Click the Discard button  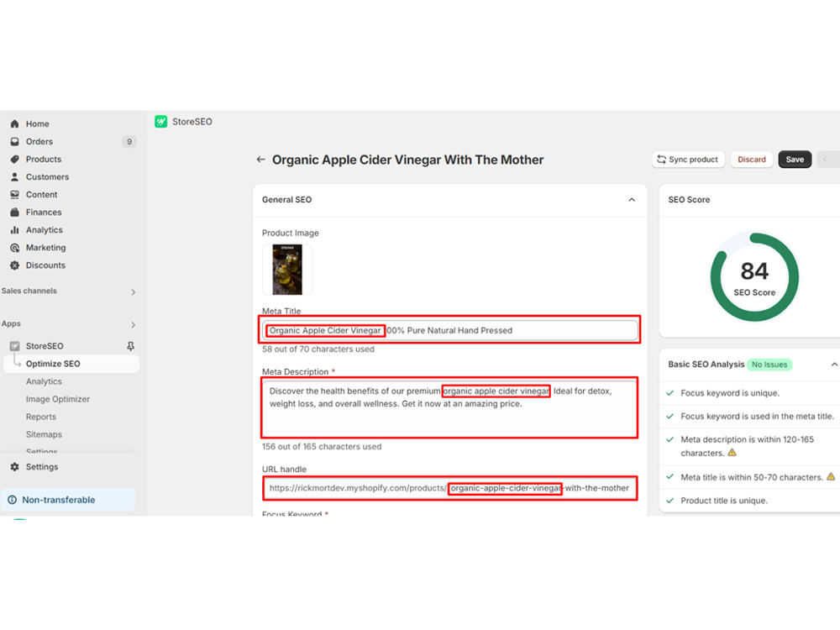pyautogui.click(x=752, y=160)
